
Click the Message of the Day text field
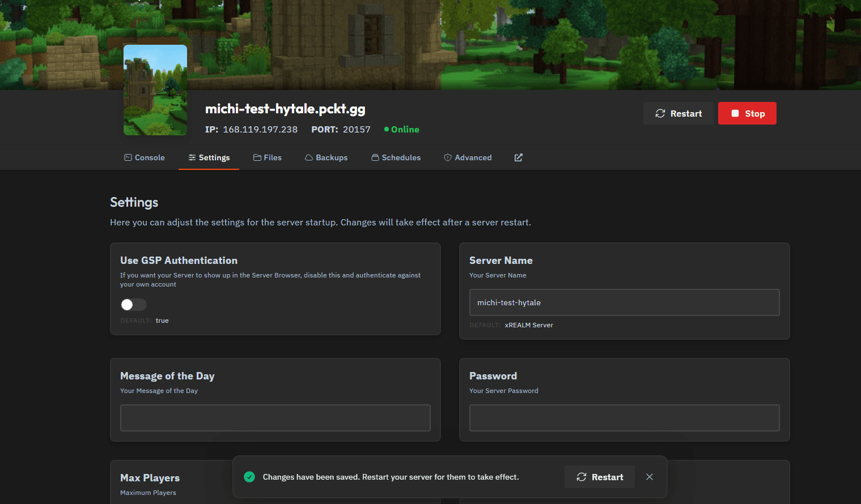(x=275, y=418)
